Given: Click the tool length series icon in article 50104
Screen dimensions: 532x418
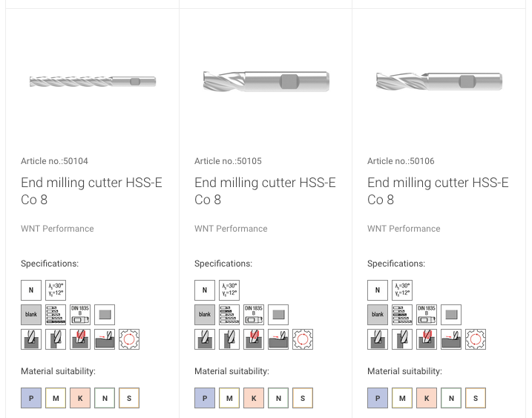Looking at the screenshot, I should click(56, 315).
